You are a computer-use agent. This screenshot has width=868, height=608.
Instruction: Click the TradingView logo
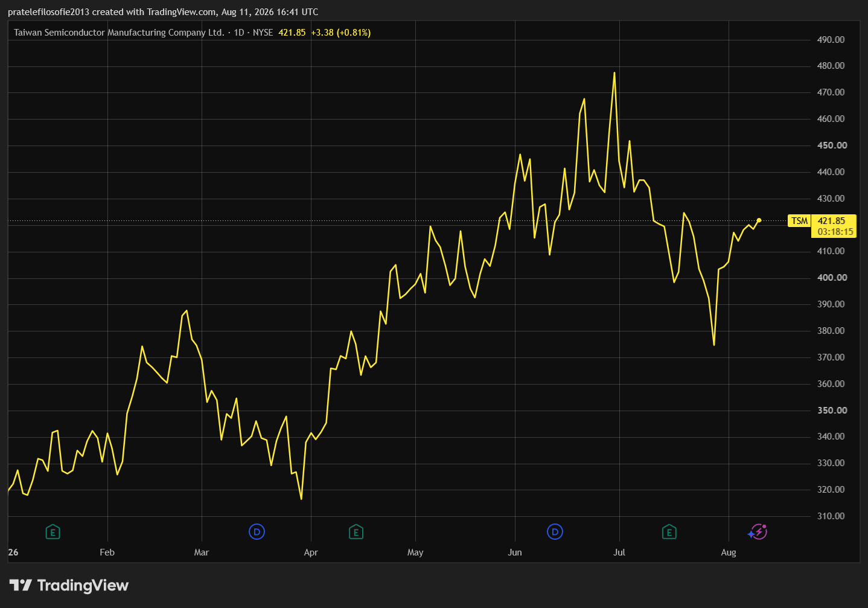coord(69,585)
